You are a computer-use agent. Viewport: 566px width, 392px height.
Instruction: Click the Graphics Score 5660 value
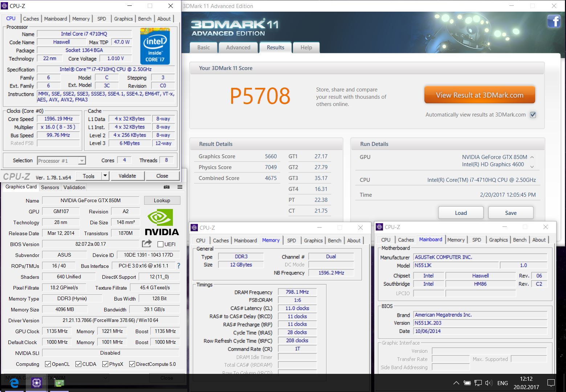pos(271,156)
